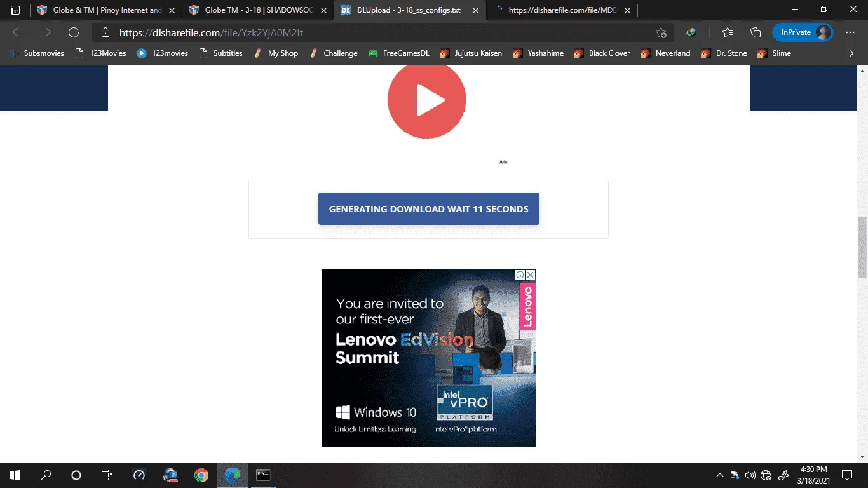Click the address bar URL field
The width and height of the screenshot is (868, 488).
[x=381, y=32]
